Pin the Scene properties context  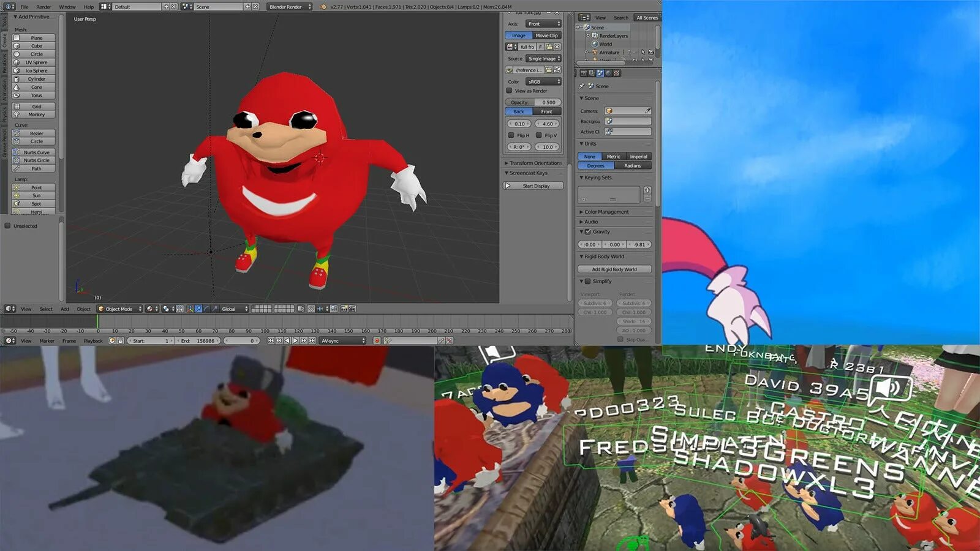click(x=581, y=86)
